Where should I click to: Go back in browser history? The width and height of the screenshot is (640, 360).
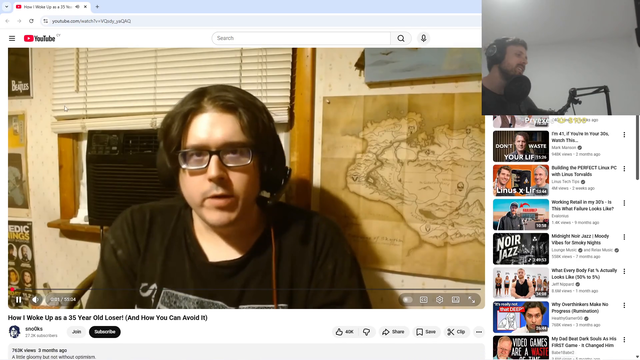pyautogui.click(x=7, y=21)
